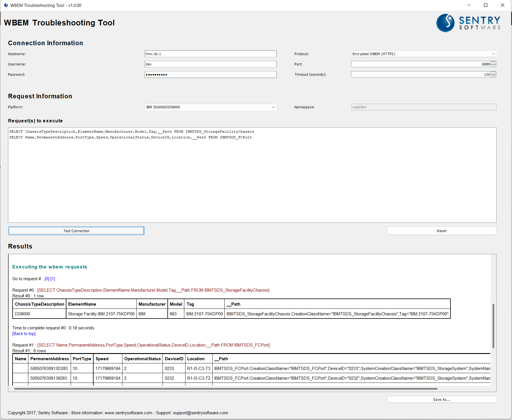
Task: Jump to request [1] link
Action: point(53,279)
